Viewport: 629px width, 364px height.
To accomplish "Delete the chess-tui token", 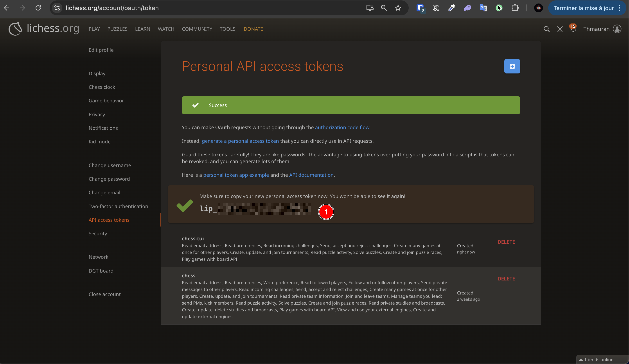I will point(507,242).
